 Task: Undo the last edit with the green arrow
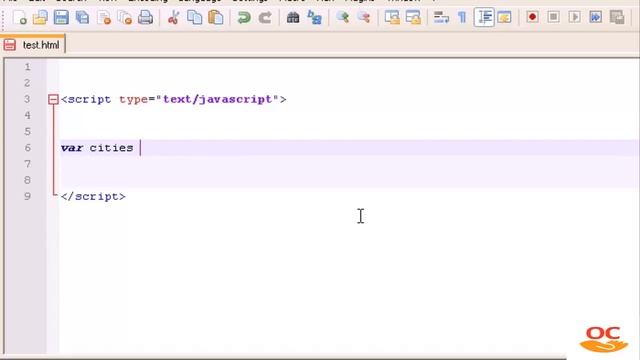pyautogui.click(x=244, y=18)
